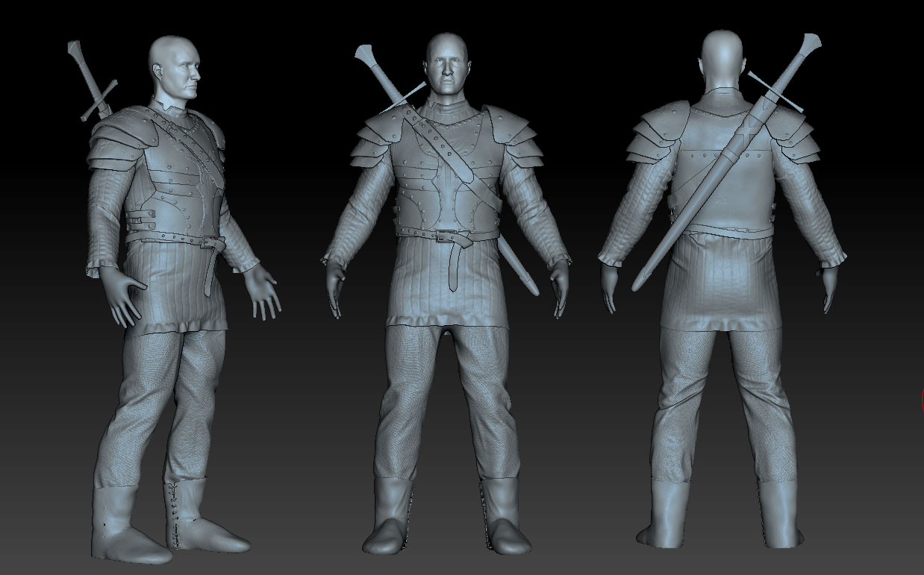Select the front-view character's head
Screen dimensions: 924x575
pyautogui.click(x=447, y=65)
